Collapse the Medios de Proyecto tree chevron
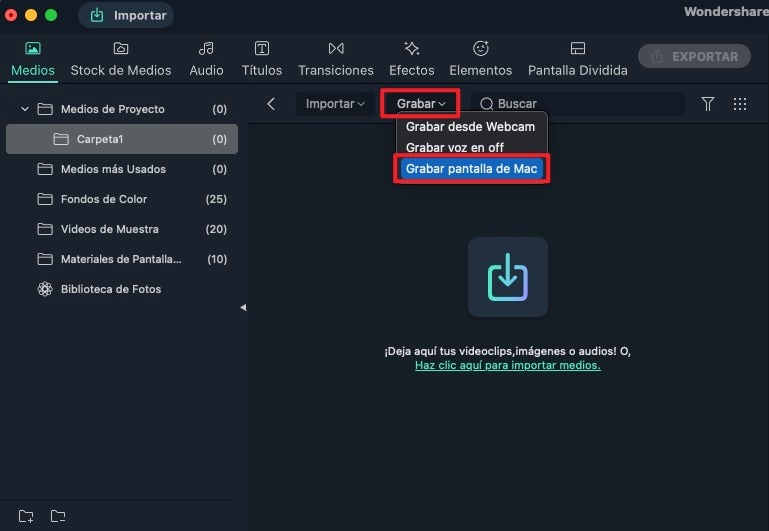The width and height of the screenshot is (769, 531). click(x=25, y=109)
